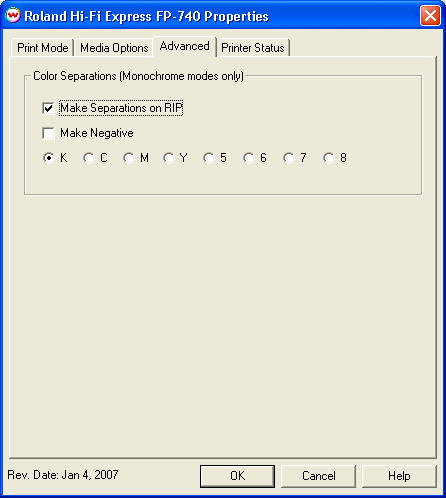Click the Make Separations on RIP label
Image resolution: width=446 pixels, height=498 pixels.
click(x=121, y=108)
